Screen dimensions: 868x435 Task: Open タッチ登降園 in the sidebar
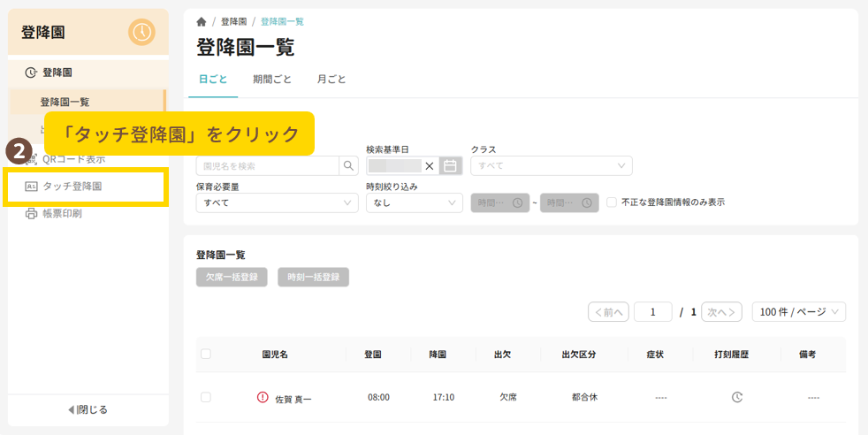click(72, 187)
